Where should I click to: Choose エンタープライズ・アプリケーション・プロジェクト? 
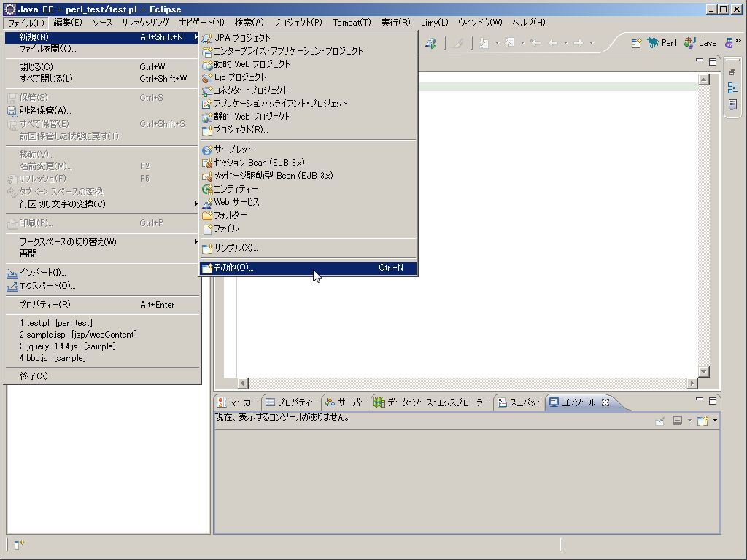[x=309, y=51]
